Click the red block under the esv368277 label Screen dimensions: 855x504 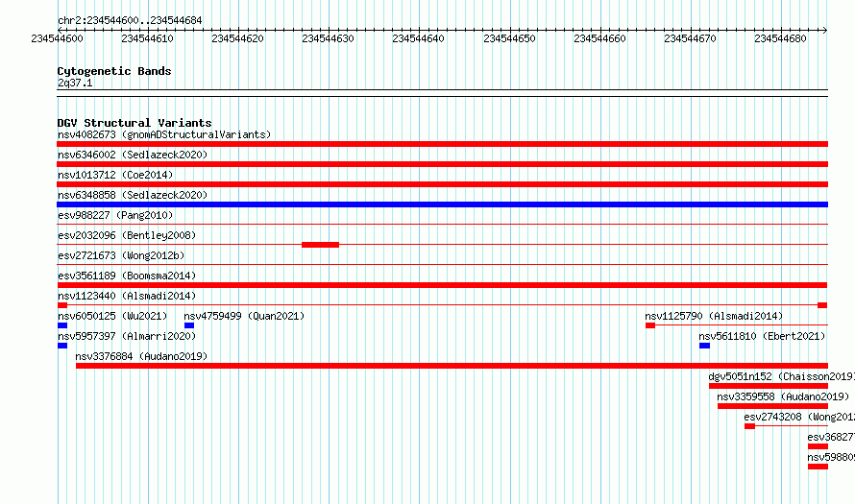click(818, 446)
